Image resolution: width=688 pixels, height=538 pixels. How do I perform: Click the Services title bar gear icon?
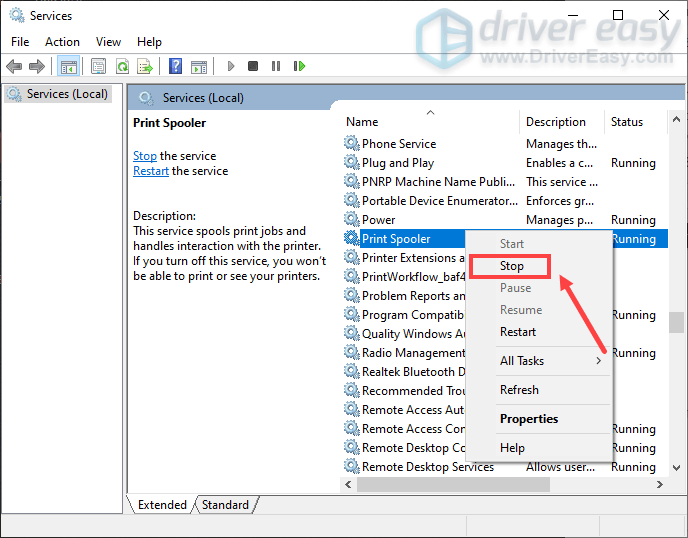tap(17, 15)
